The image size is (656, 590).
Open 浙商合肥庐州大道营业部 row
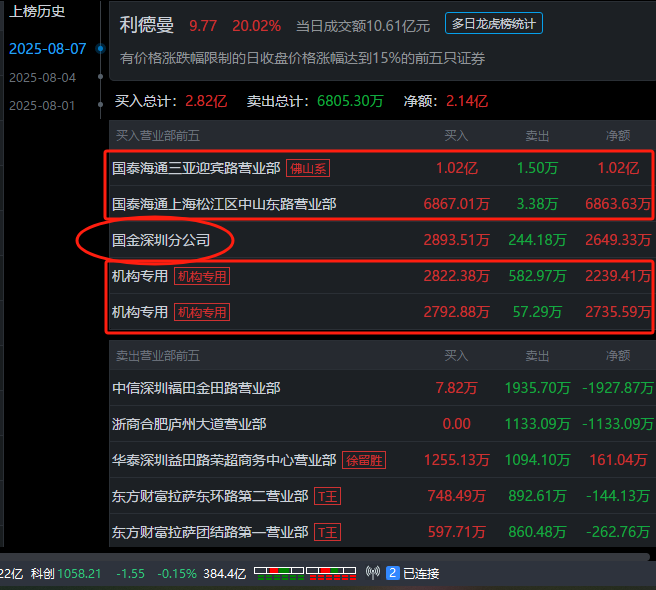[x=381, y=424]
